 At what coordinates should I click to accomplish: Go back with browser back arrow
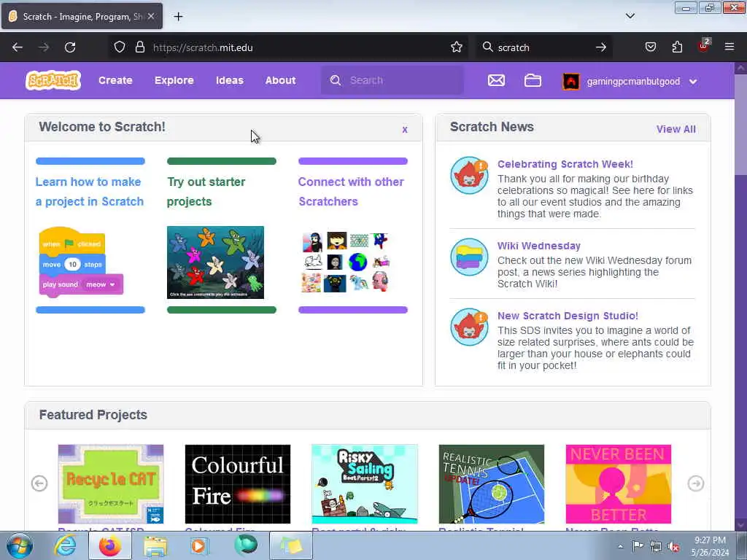18,47
